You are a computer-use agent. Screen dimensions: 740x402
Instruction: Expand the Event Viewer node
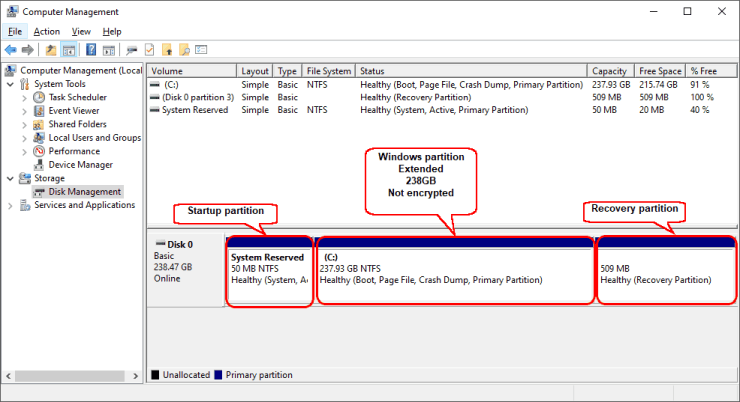click(24, 111)
